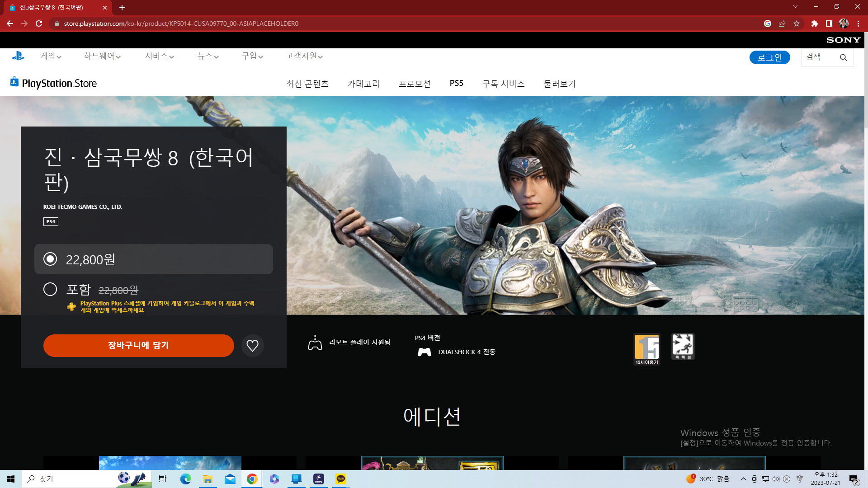Open the 최신 콘텐츠 store tab
Viewport: 868px width, 488px height.
coord(307,84)
